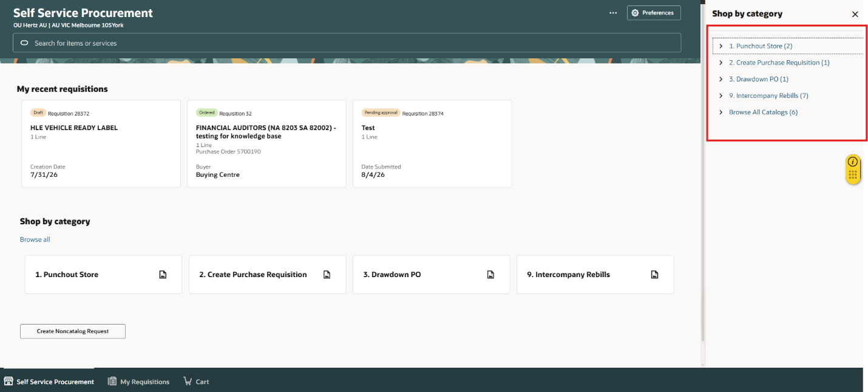The width and height of the screenshot is (868, 392).
Task: Open the 1. Punchout Store category tile
Action: click(103, 275)
